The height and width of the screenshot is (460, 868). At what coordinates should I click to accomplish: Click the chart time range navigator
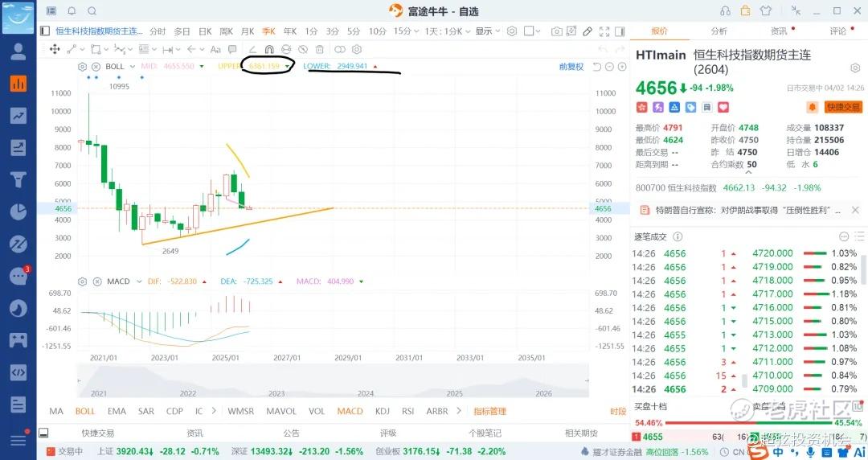coord(333,380)
